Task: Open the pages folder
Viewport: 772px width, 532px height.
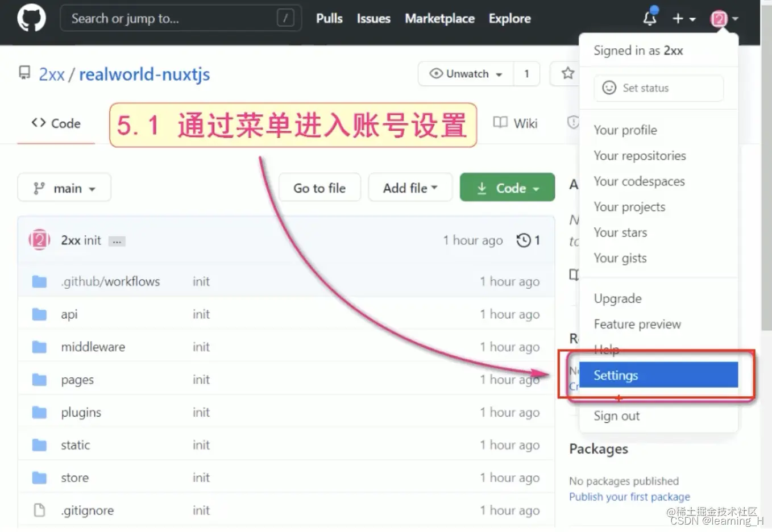Action: point(77,380)
